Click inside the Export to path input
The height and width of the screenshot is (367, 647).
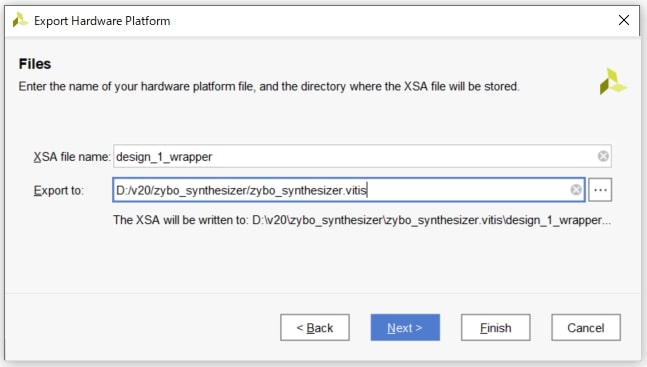349,190
